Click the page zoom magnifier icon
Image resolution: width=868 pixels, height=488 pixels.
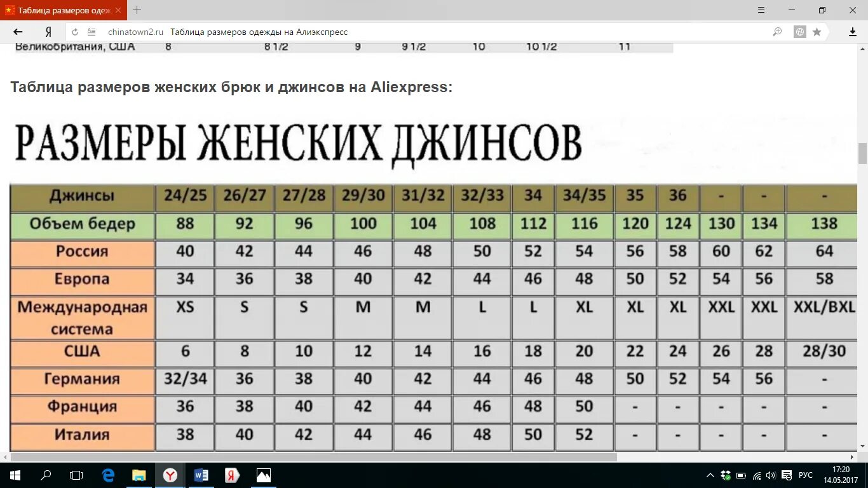click(777, 32)
